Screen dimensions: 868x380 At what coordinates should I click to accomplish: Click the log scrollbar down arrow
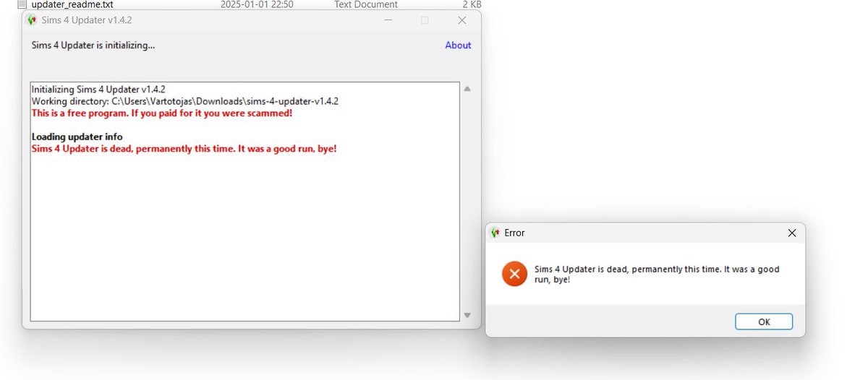pos(467,315)
